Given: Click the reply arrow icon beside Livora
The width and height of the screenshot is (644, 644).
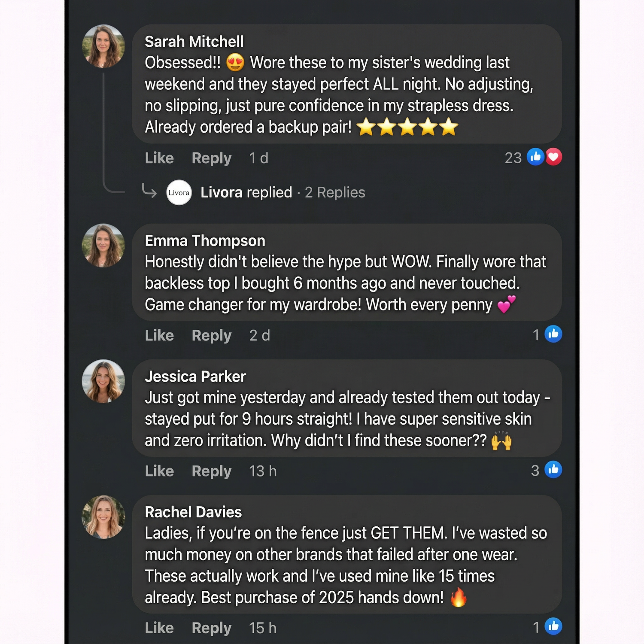Looking at the screenshot, I should [x=149, y=191].
